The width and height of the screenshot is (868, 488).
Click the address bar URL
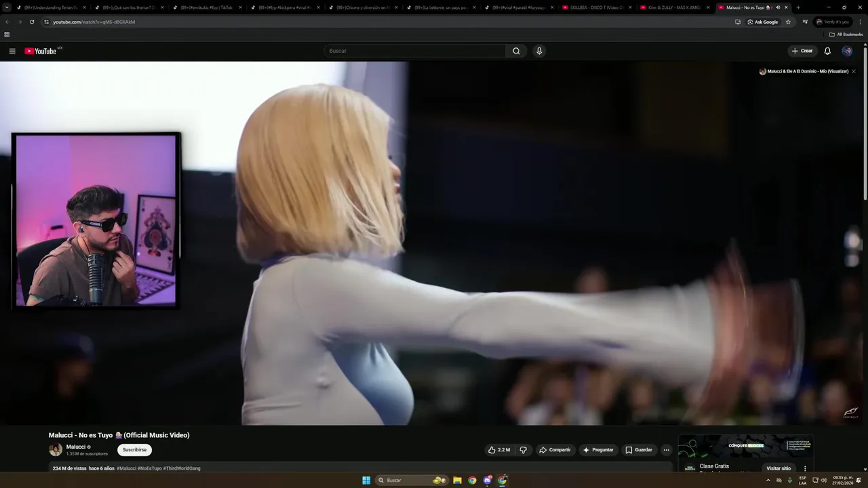94,22
